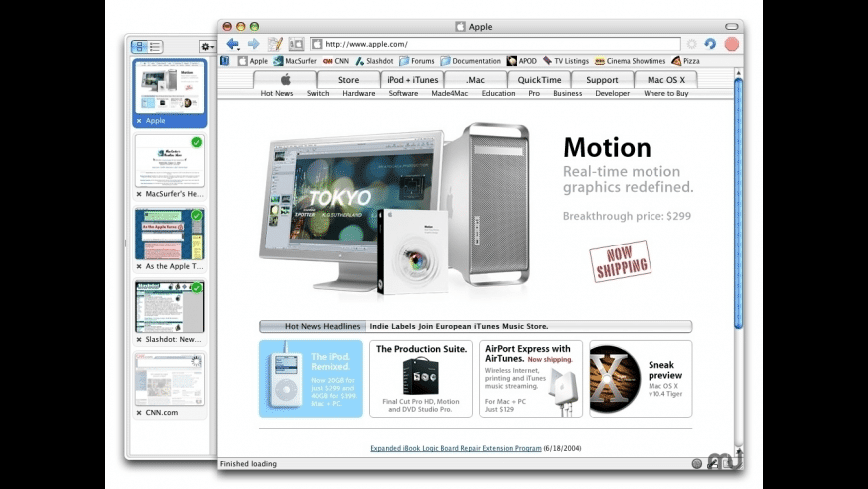Viewport: 868px width, 489px height.
Task: Toggle the tab drawer toolbar icon
Action: coord(296,44)
